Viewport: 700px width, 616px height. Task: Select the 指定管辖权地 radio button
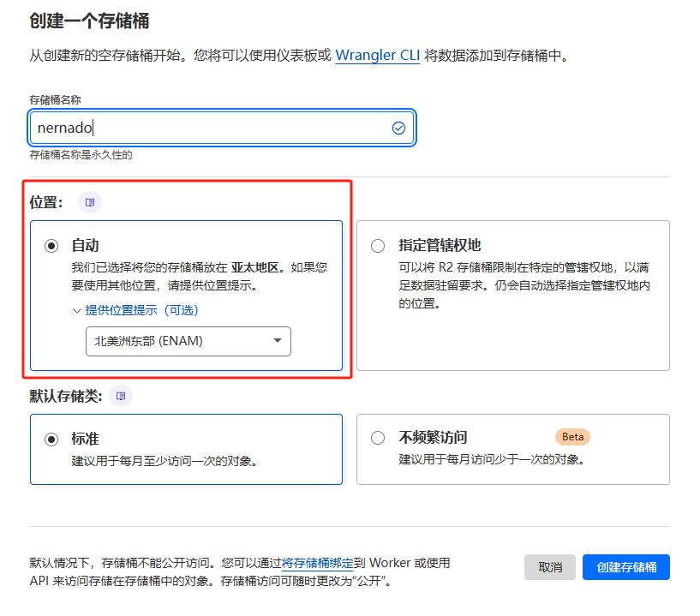tap(378, 246)
